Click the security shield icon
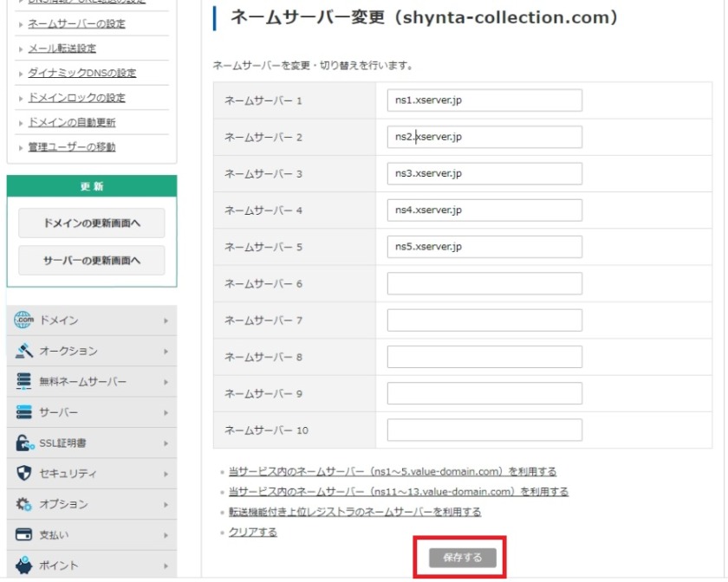 [x=23, y=474]
